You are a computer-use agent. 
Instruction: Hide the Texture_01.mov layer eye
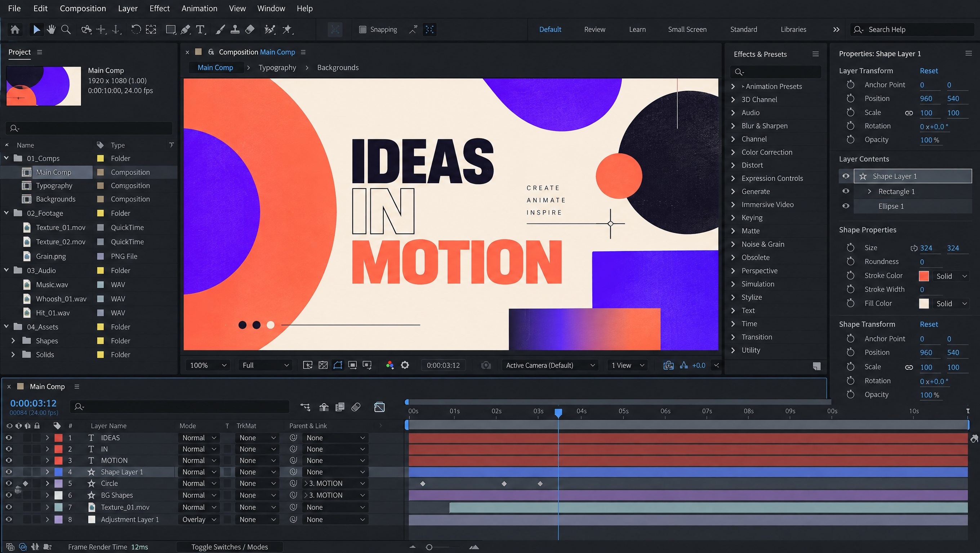coord(9,507)
